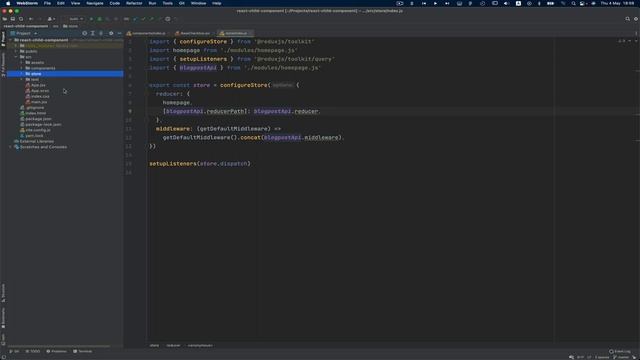Expand the assets folder arrow

[x=22, y=62]
